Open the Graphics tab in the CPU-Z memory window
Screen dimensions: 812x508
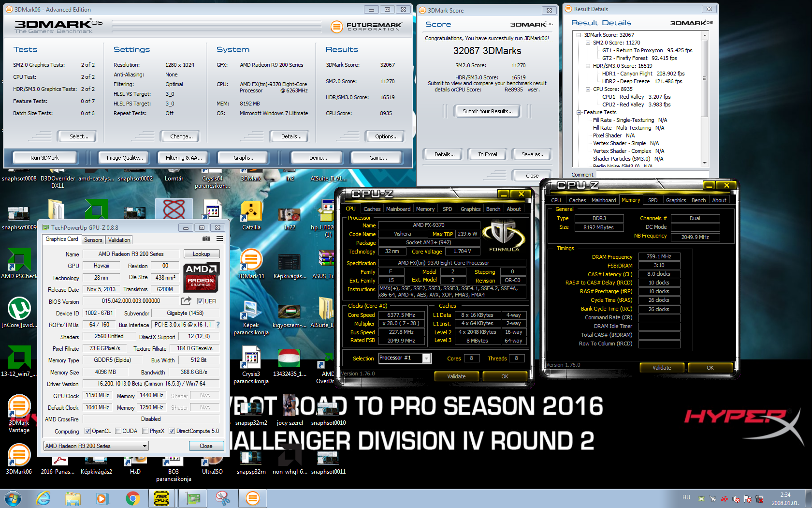coord(676,200)
